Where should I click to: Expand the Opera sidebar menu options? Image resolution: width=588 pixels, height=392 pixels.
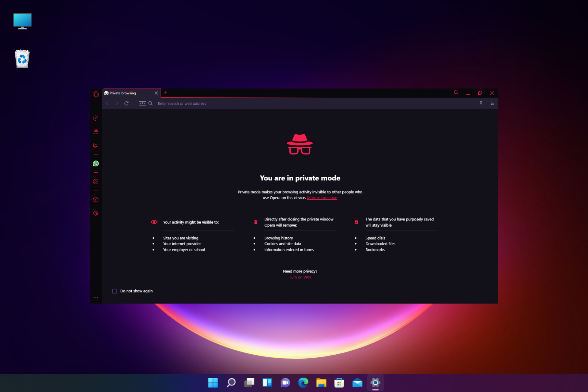pos(95,297)
